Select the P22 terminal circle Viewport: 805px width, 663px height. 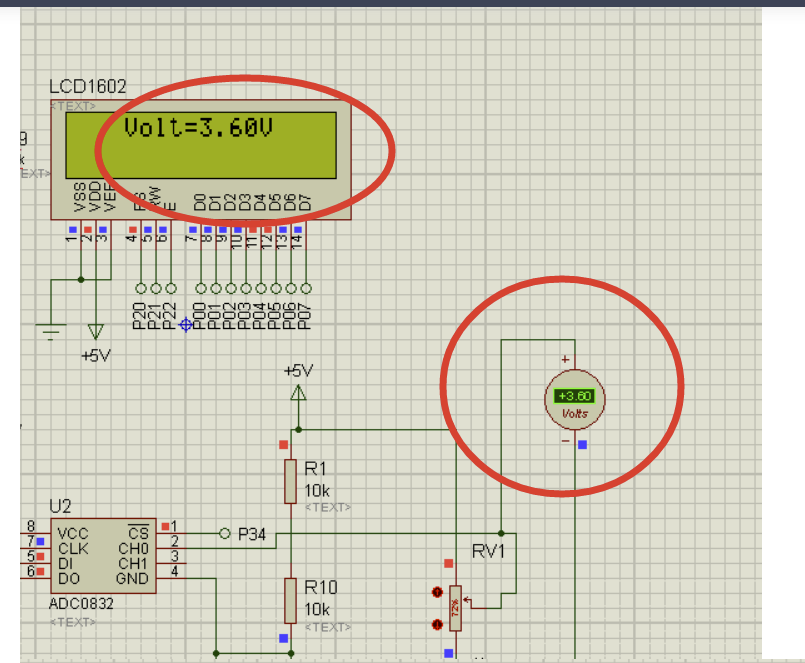[171, 289]
